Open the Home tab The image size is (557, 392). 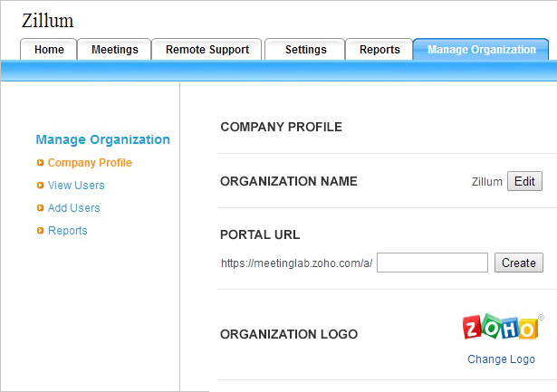(x=49, y=50)
